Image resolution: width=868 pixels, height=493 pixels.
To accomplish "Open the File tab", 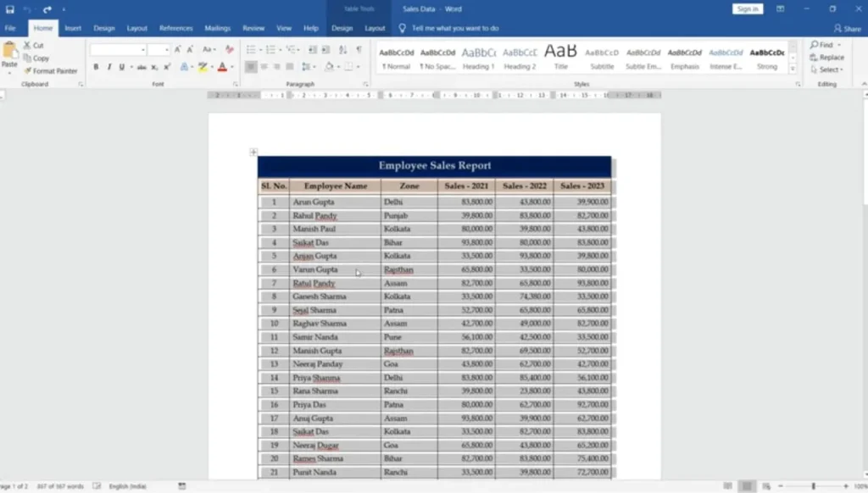I will point(10,28).
